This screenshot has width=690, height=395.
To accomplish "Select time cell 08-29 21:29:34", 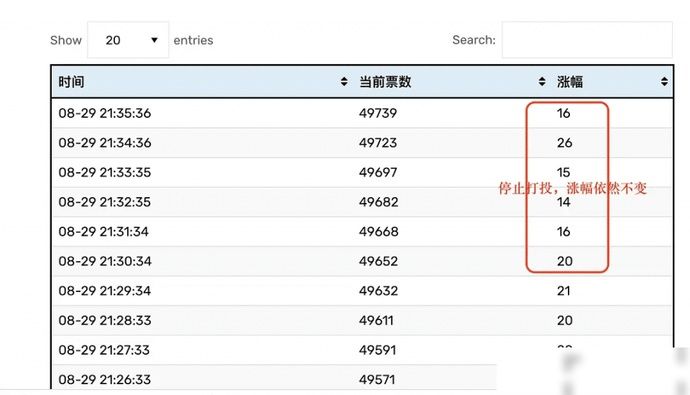I will pyautogui.click(x=105, y=291).
